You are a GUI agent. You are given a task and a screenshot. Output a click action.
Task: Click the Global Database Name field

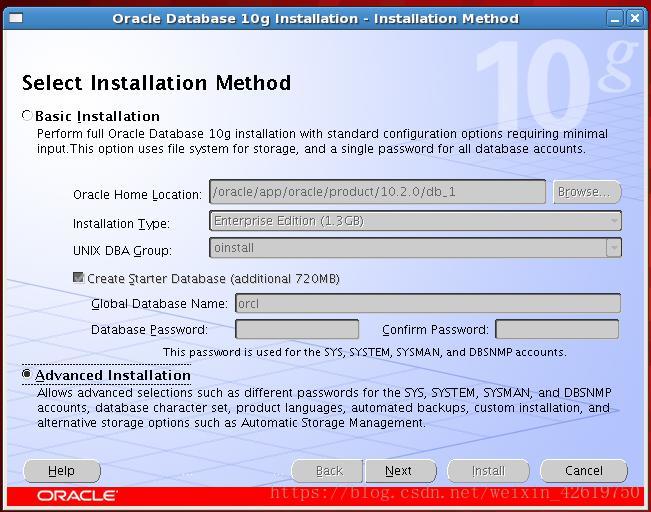click(428, 304)
